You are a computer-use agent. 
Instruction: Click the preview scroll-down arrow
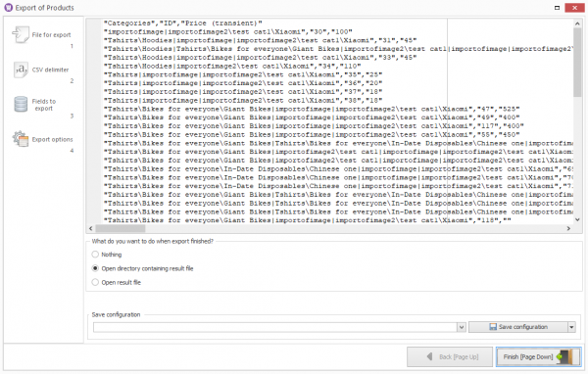click(x=577, y=220)
